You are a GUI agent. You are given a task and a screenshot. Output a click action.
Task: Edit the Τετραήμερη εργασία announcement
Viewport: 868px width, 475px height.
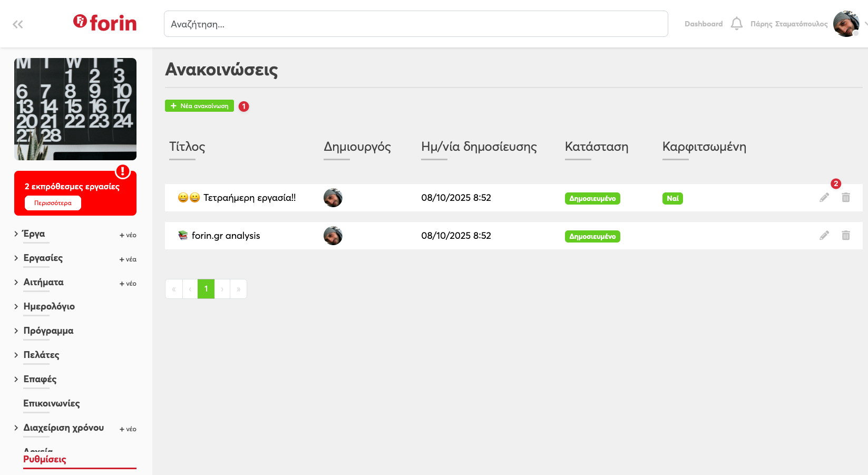coord(824,198)
